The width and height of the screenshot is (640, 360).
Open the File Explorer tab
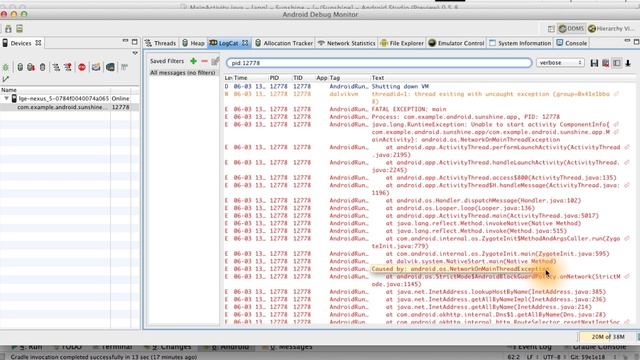(x=402, y=43)
